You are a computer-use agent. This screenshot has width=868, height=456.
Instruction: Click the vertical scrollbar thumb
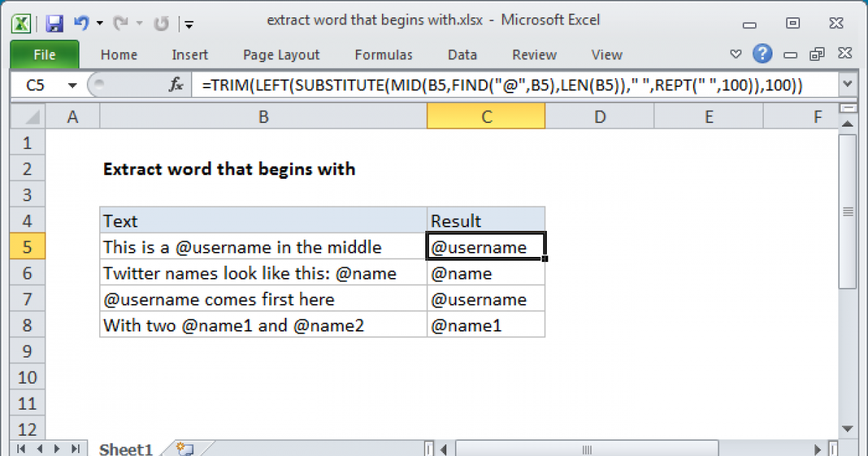848,210
